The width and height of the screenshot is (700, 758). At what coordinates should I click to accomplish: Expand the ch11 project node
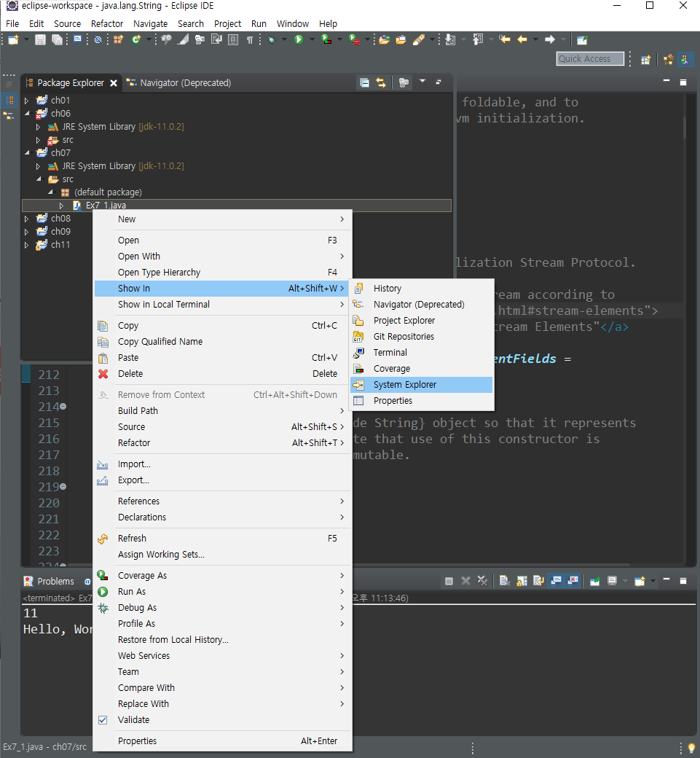pos(26,245)
